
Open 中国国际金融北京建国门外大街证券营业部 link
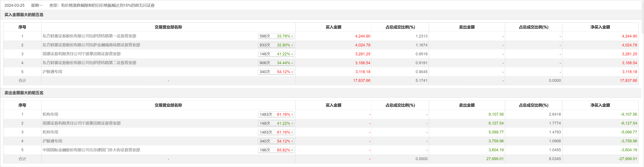coord(91,150)
